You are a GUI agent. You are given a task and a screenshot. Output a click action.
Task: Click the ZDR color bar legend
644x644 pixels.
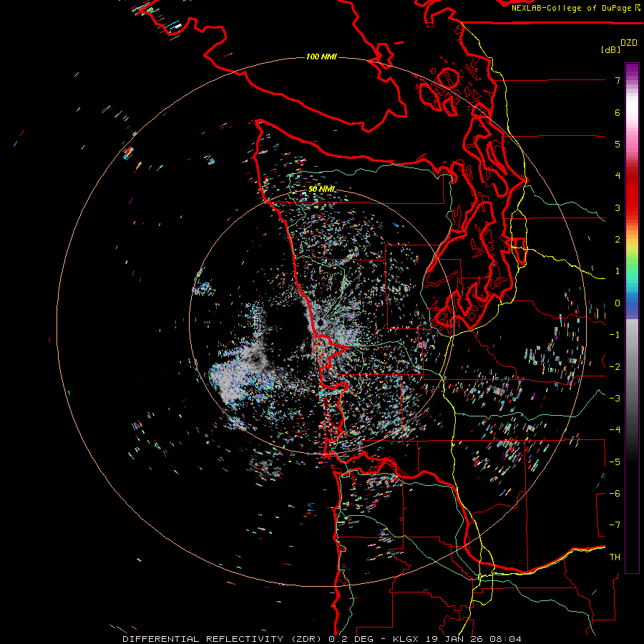pyautogui.click(x=632, y=318)
